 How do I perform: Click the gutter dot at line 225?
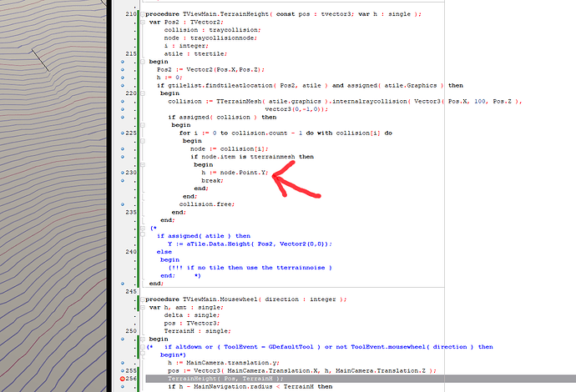click(x=123, y=133)
